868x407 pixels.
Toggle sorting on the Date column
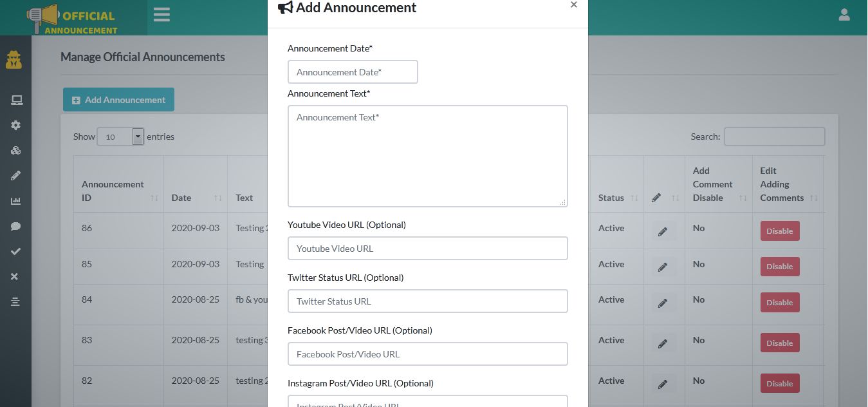pyautogui.click(x=181, y=197)
